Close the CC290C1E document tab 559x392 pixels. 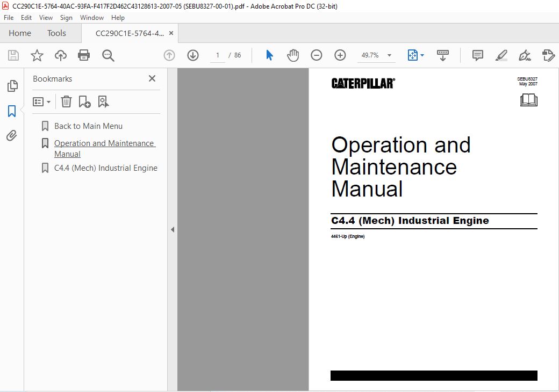point(171,33)
